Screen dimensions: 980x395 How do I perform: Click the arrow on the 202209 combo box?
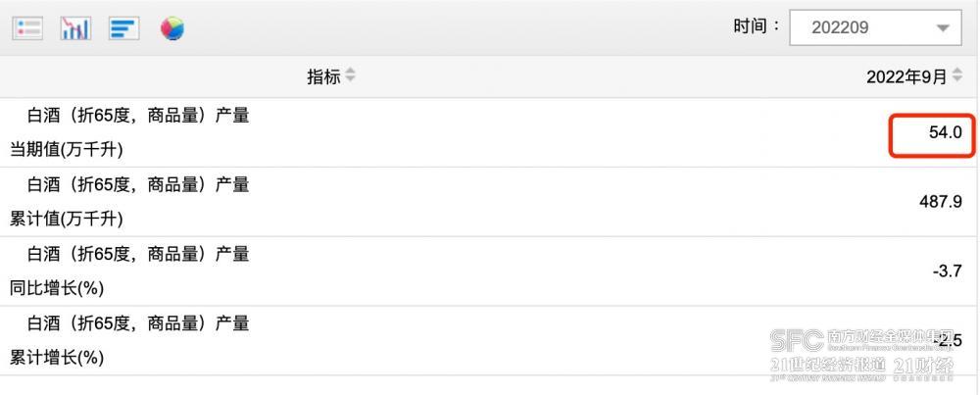(943, 28)
